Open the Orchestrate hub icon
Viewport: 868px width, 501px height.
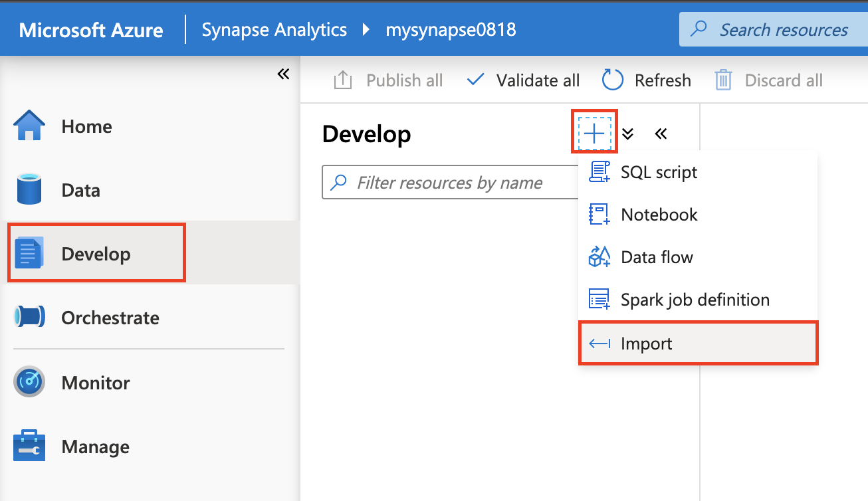pyautogui.click(x=29, y=317)
